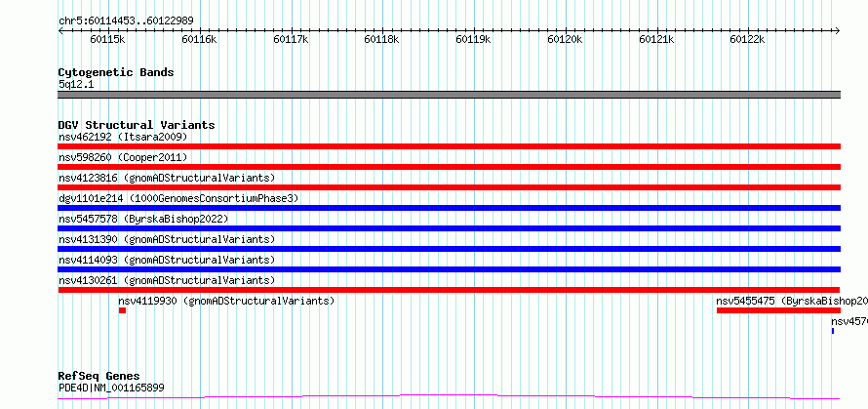Click the left arrowhead of the ruler
868x409 pixels.
click(x=60, y=31)
